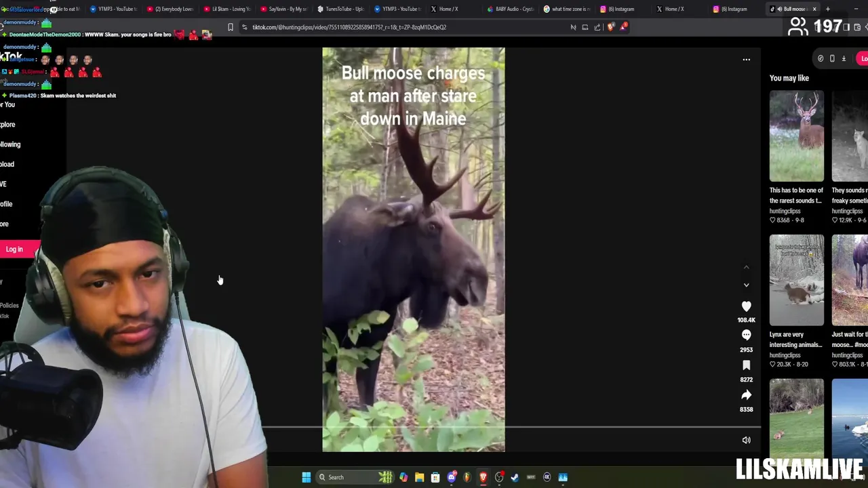Click the Brave browser taskbar icon

[483, 477]
